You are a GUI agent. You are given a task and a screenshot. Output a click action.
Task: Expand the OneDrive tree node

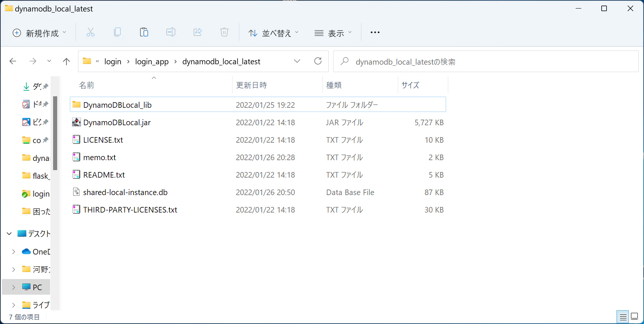[14, 252]
